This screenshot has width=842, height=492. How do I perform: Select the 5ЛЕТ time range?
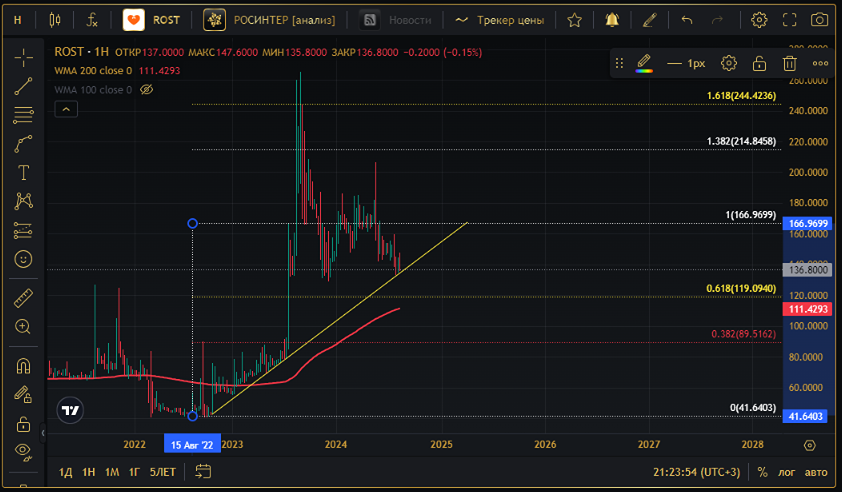tap(163, 472)
